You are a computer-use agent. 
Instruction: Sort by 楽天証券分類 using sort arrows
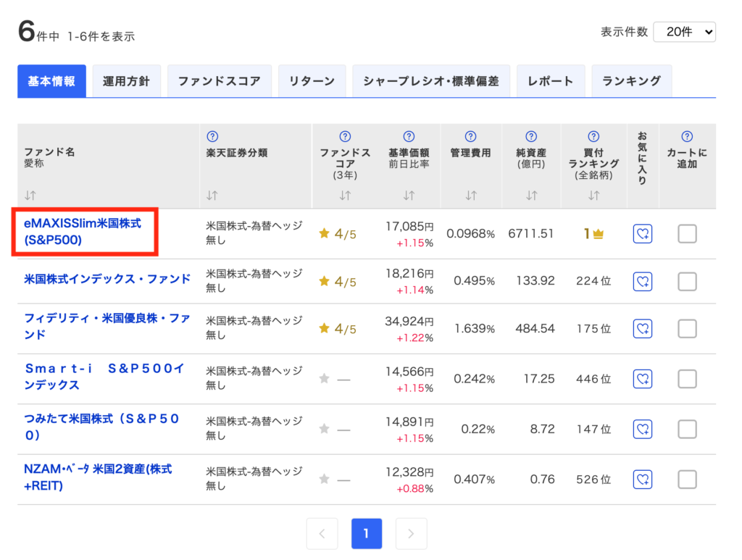pyautogui.click(x=212, y=196)
